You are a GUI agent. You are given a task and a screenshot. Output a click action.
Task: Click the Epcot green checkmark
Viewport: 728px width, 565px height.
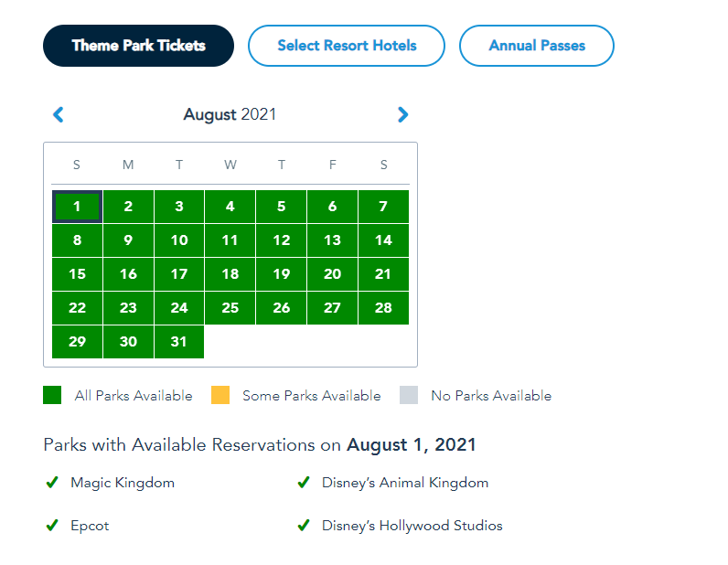tap(52, 526)
